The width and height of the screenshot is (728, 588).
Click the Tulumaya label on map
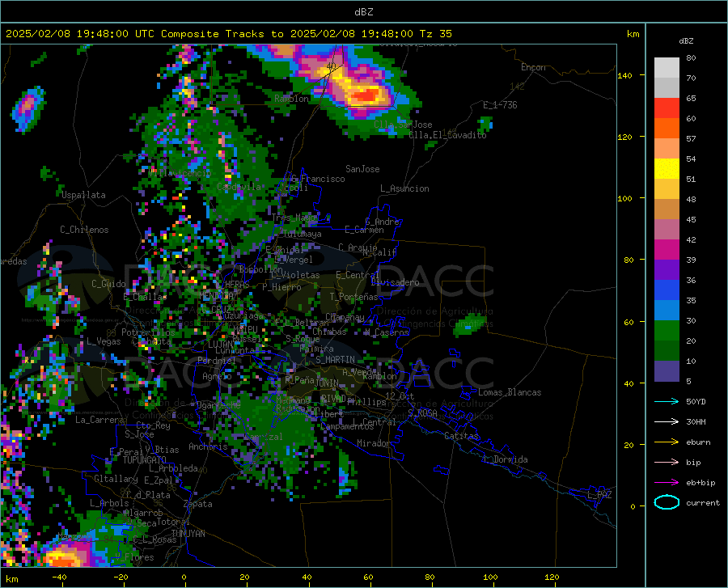pyautogui.click(x=302, y=234)
